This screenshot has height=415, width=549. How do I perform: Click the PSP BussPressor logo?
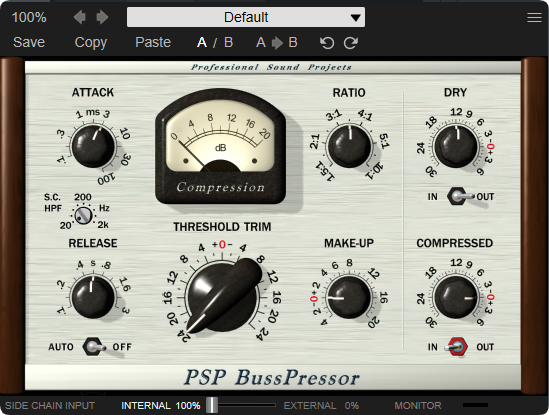tap(272, 378)
